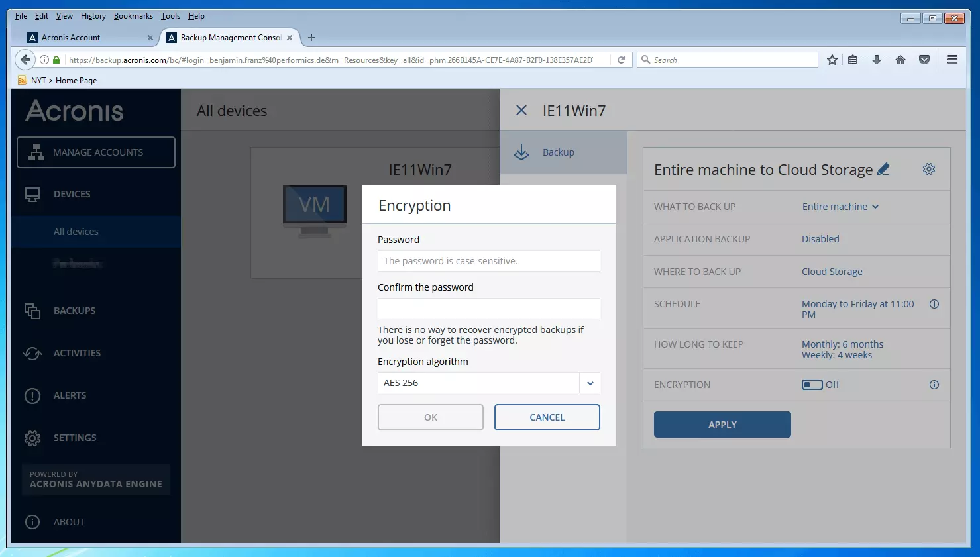Click the Password input field

point(489,261)
